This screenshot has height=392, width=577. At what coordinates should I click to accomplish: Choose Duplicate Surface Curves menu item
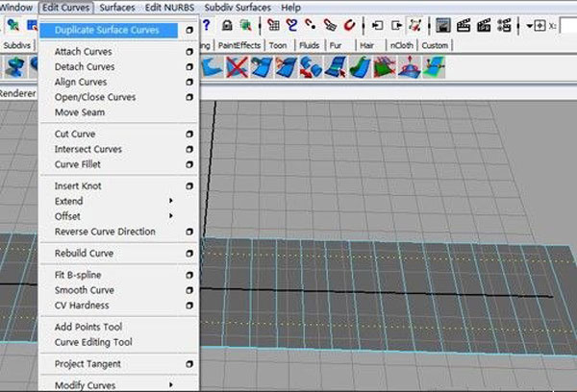107,30
